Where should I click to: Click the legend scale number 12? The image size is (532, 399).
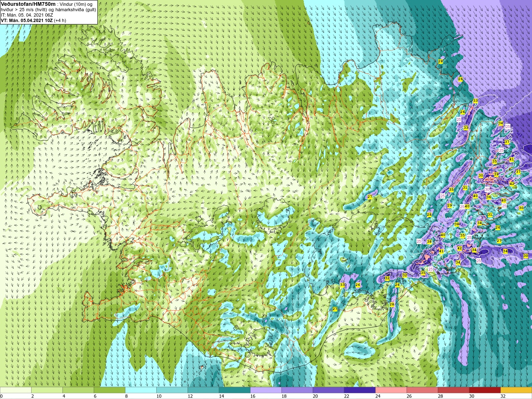tap(190, 396)
